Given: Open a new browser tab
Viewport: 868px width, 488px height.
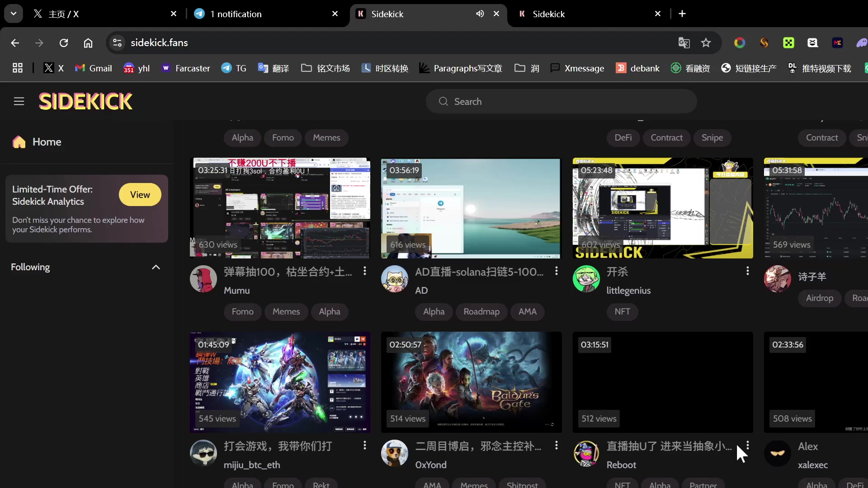Looking at the screenshot, I should (682, 14).
